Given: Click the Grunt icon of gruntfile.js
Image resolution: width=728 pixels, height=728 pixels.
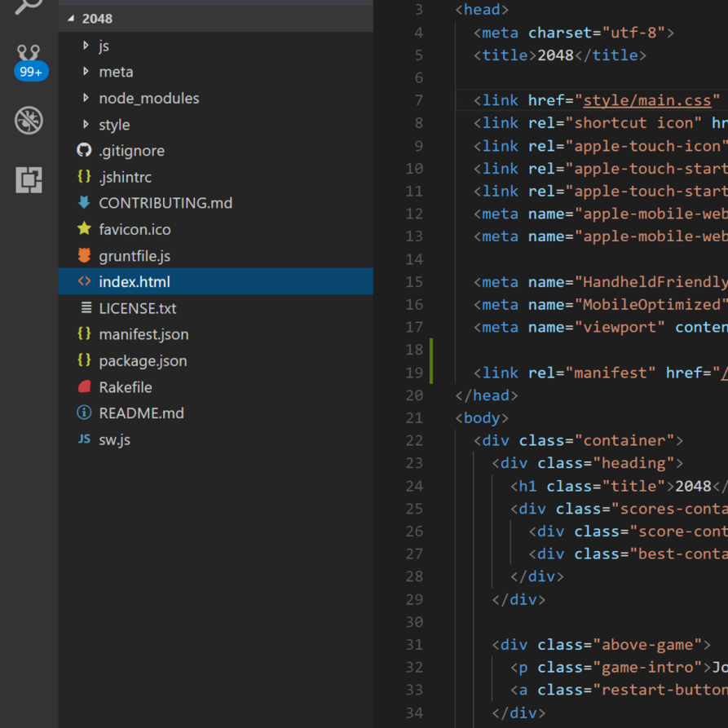Looking at the screenshot, I should point(84,256).
